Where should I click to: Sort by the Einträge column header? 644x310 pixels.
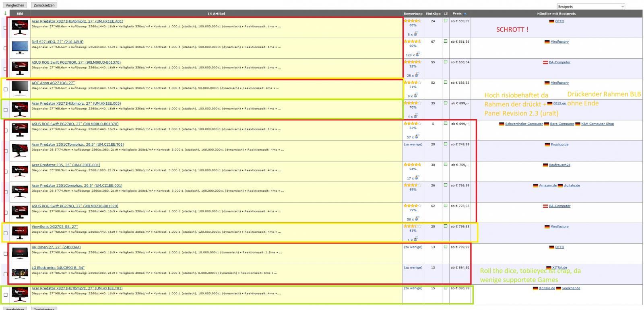[x=433, y=13]
